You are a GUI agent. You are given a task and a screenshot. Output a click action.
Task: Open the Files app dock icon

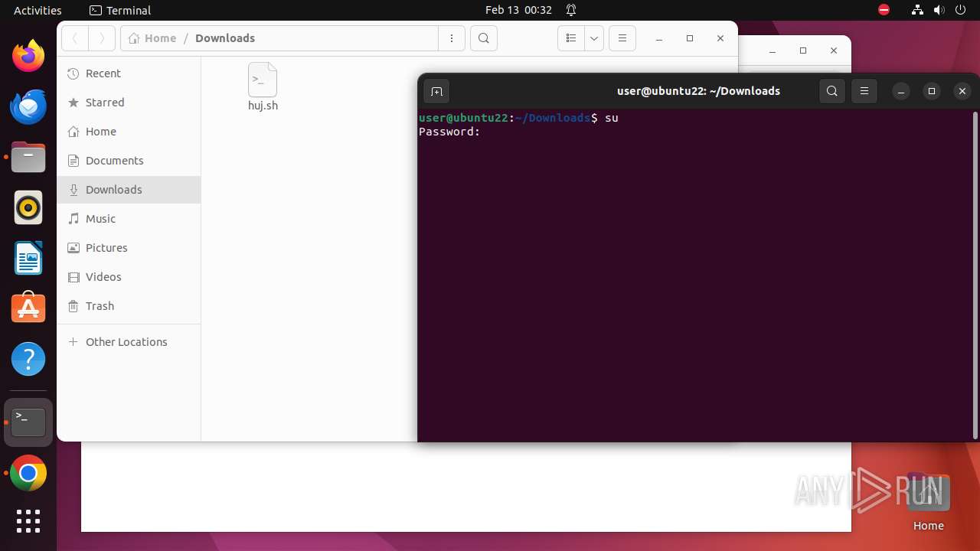28,157
